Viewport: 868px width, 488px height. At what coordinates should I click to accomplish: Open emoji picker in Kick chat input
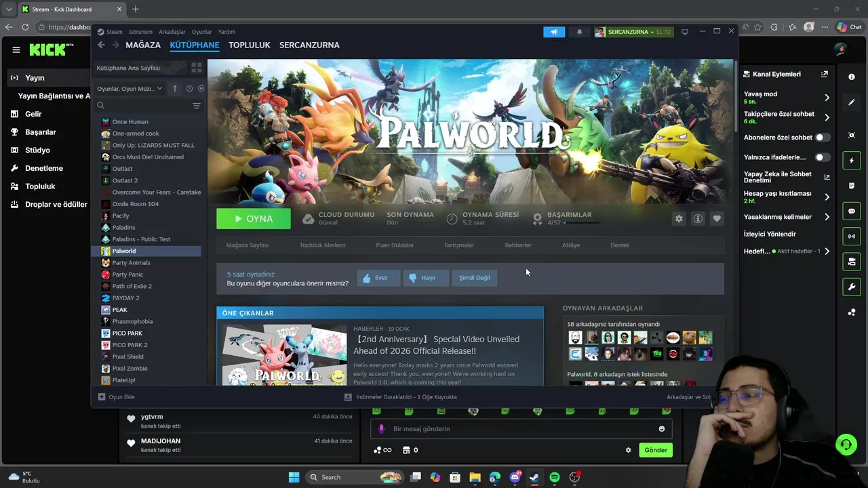pos(662,428)
